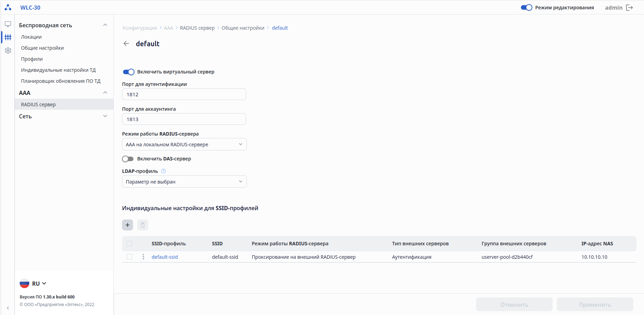Collapse the sidebar with the bottom-left chevron
The width and height of the screenshot is (644, 315).
tap(8, 308)
